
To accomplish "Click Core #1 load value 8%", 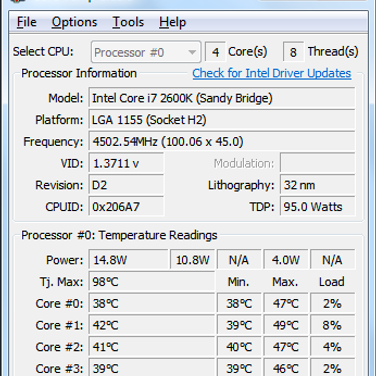I will pos(332,325).
